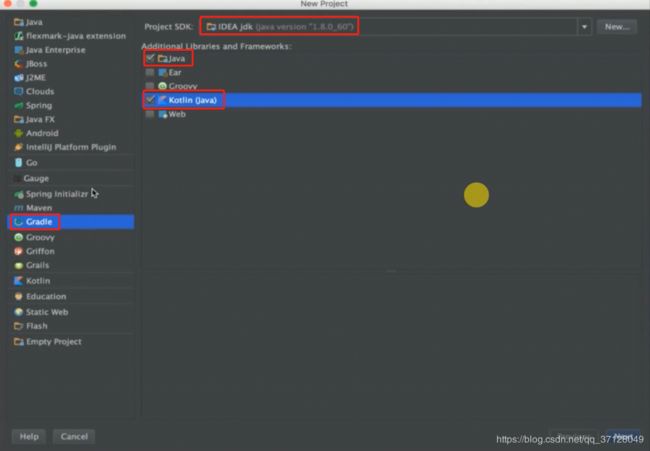The height and width of the screenshot is (451, 650).
Task: Click the Maven icon
Action: pos(19,208)
